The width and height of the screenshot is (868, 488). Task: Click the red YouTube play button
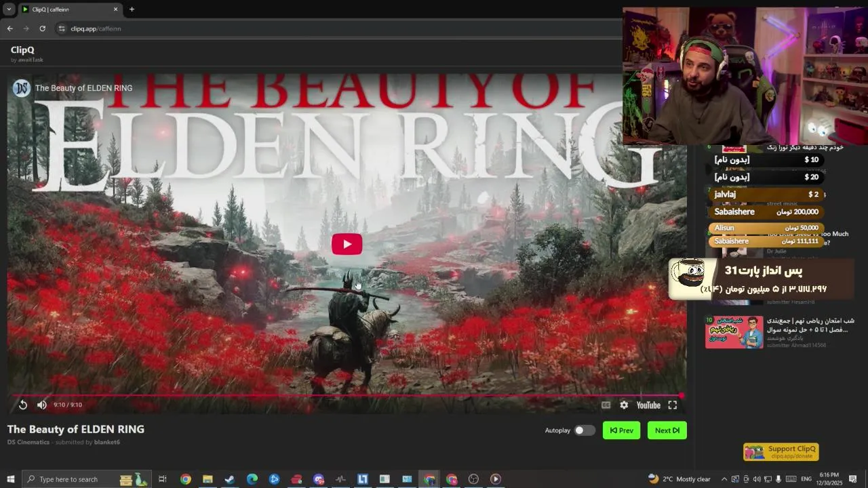(347, 244)
